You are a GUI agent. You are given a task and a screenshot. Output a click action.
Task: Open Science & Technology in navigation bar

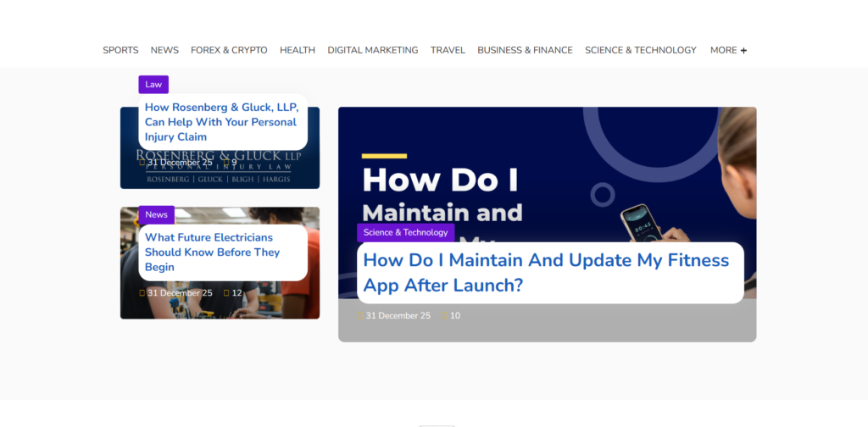click(641, 50)
